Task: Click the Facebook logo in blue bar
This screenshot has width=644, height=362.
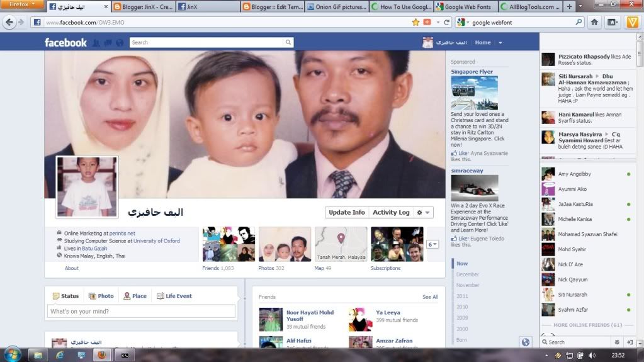Action: pyautogui.click(x=65, y=42)
